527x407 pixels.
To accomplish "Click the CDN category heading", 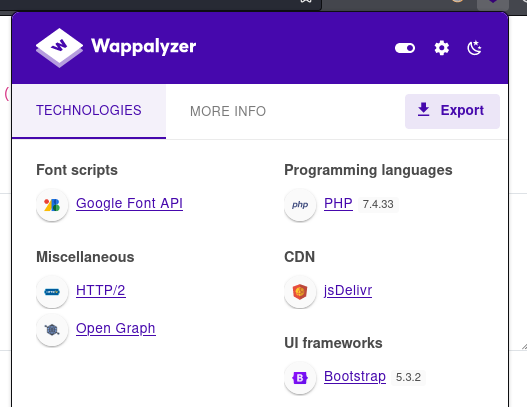I will pos(299,257).
